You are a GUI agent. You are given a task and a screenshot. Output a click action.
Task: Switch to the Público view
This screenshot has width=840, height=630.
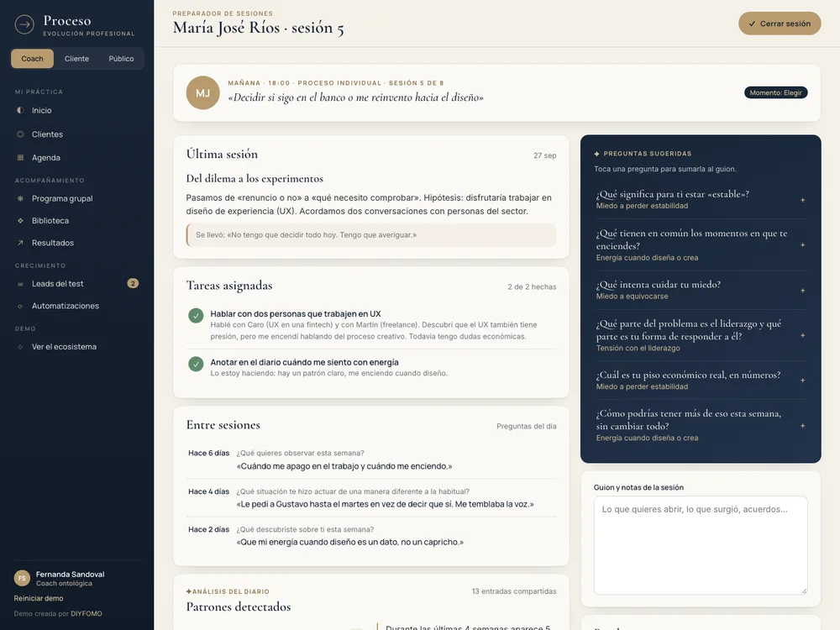[121, 59]
